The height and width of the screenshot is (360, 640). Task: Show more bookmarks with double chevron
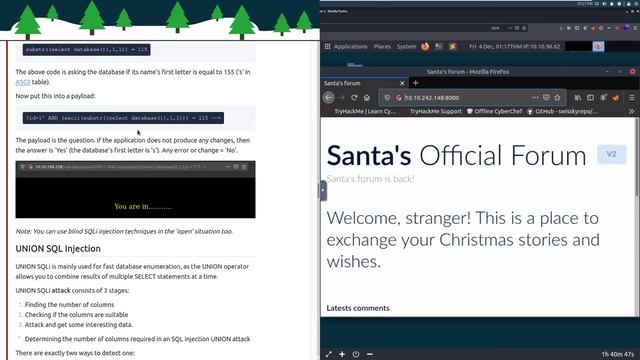point(631,111)
